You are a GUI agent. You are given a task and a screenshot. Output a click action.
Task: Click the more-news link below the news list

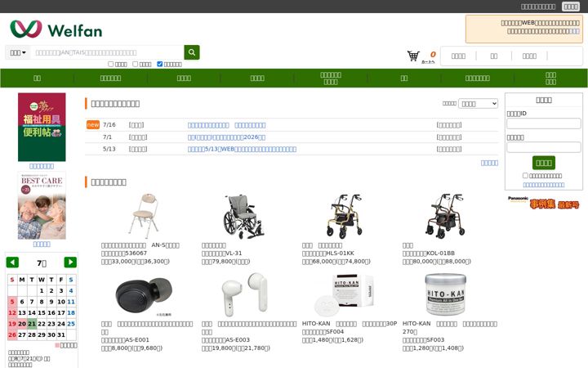click(489, 163)
